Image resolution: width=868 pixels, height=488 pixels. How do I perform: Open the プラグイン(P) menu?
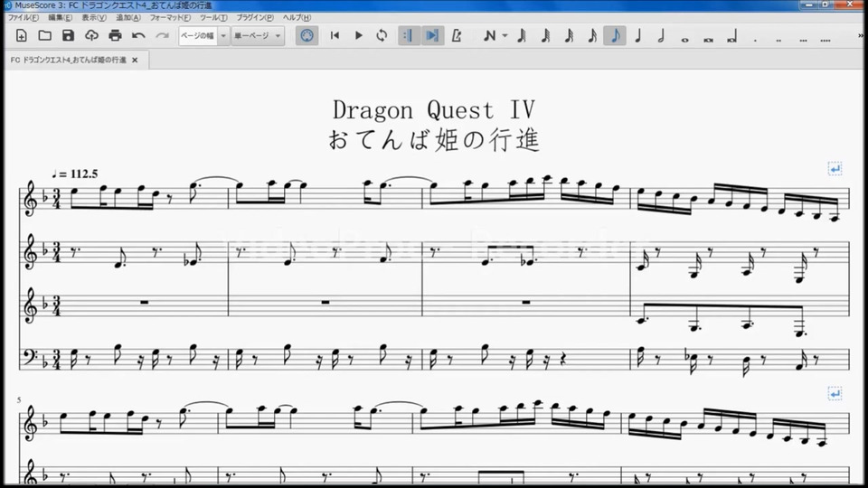255,18
